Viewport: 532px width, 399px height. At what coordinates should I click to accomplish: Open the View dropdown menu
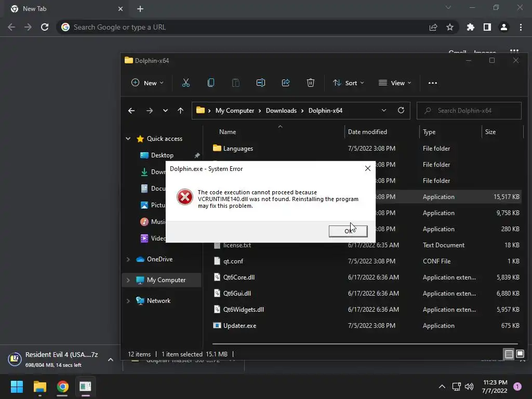[395, 83]
